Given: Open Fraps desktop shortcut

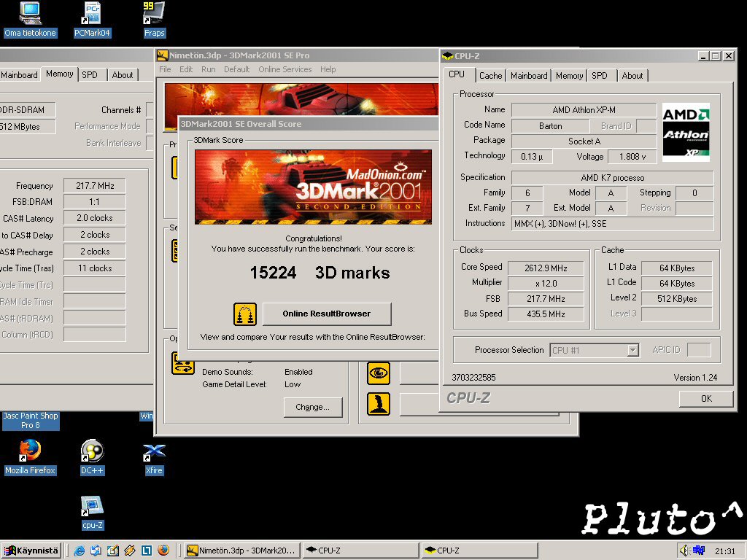Looking at the screenshot, I should tap(154, 20).
